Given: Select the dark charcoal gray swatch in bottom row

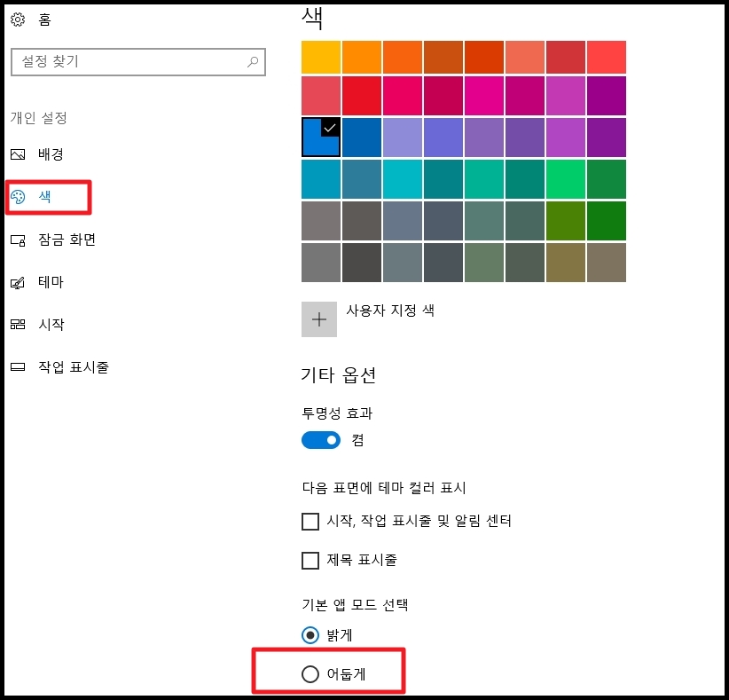Looking at the screenshot, I should (x=362, y=263).
